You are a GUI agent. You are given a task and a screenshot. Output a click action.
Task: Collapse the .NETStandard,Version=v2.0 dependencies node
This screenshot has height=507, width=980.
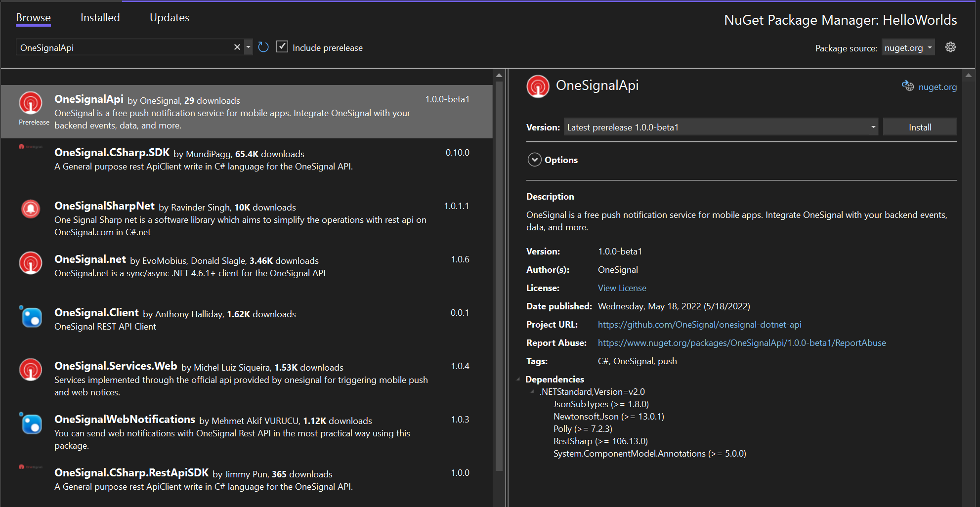click(532, 391)
